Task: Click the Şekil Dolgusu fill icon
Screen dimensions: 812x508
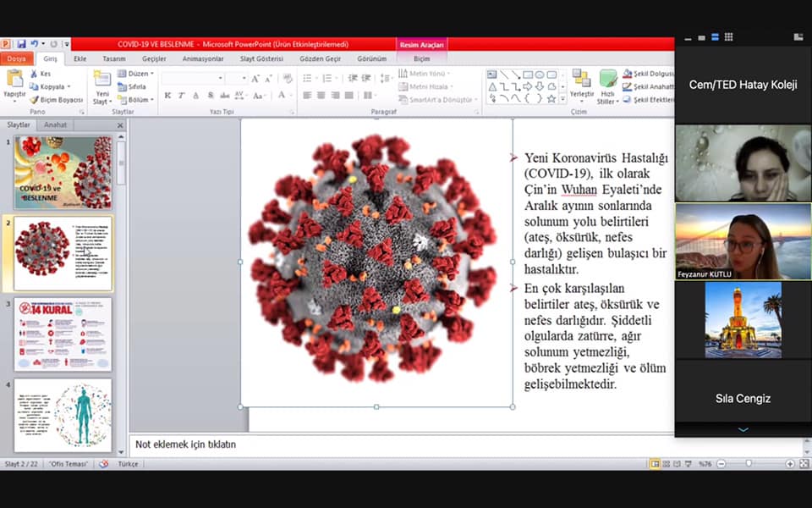Action: point(626,74)
